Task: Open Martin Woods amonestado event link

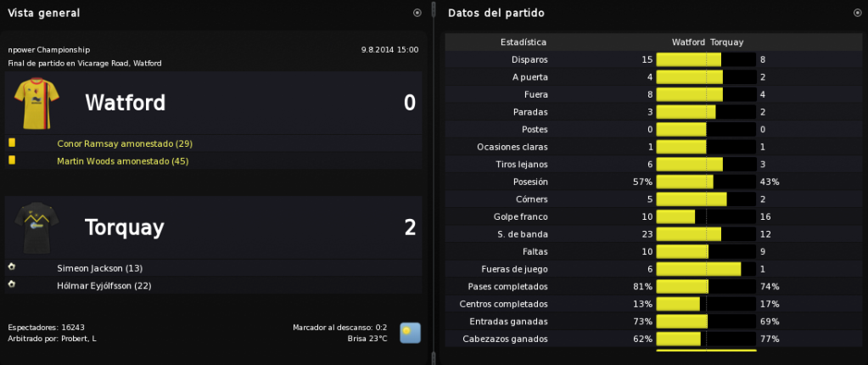Action: pyautogui.click(x=123, y=162)
